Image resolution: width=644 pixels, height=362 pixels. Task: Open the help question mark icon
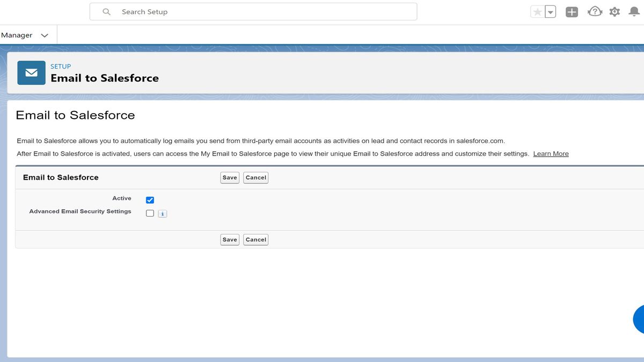click(595, 11)
